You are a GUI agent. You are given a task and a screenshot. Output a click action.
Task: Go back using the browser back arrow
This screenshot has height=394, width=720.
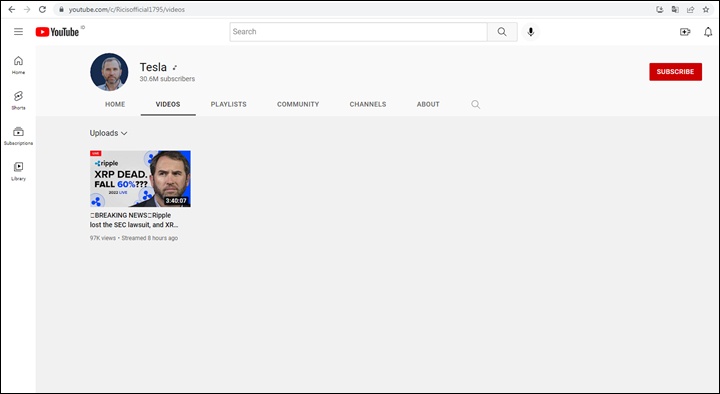[12, 9]
